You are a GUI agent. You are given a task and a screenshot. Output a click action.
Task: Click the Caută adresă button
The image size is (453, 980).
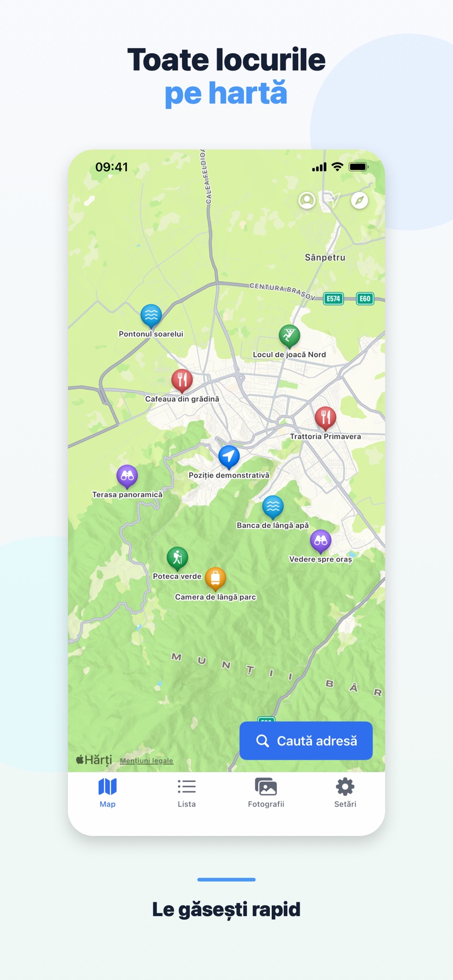tap(306, 740)
